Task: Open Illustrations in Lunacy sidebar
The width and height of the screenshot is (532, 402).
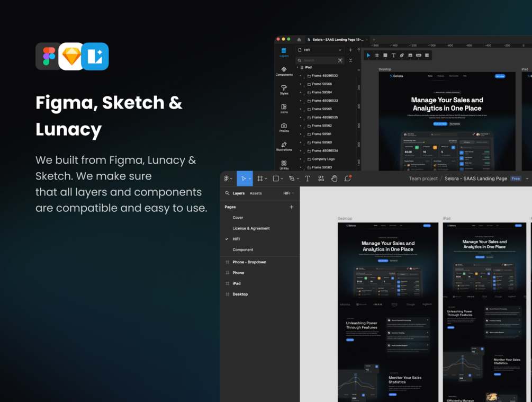Action: coord(284,146)
